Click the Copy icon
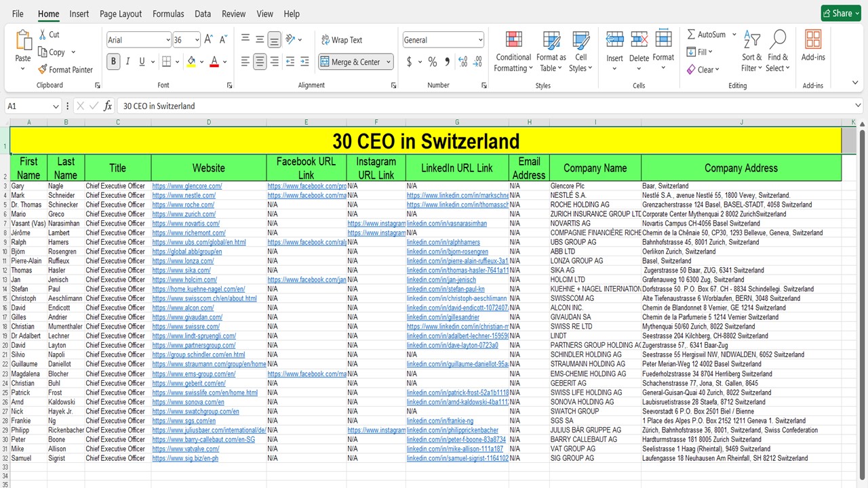Viewport: 868px width, 488px height. coord(43,52)
